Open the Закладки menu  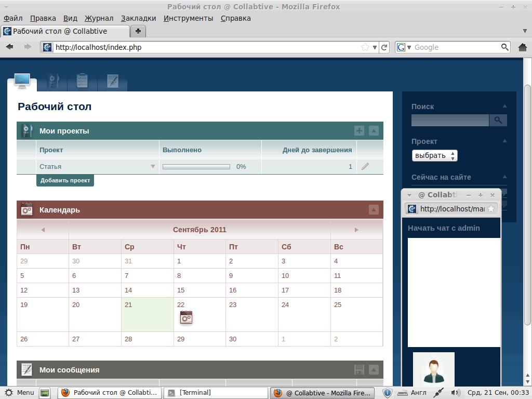pos(138,18)
